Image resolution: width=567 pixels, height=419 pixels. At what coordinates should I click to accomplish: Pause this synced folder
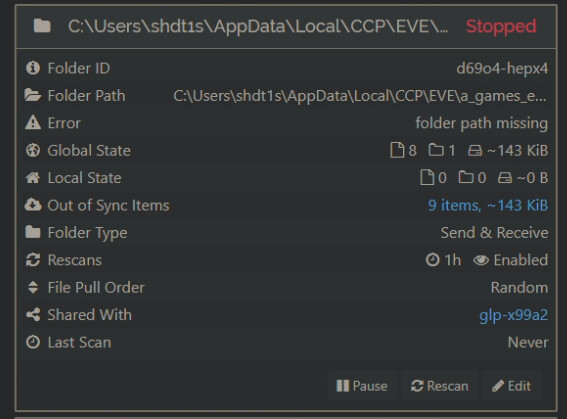point(362,386)
